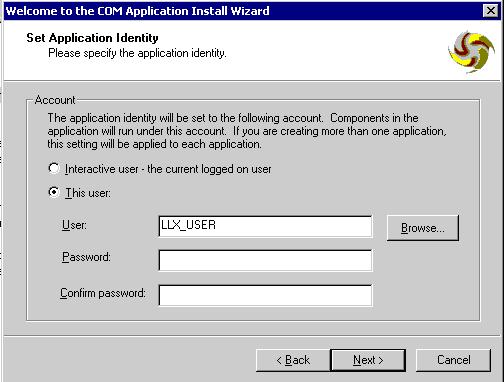Proceed with the Next button

tap(368, 360)
